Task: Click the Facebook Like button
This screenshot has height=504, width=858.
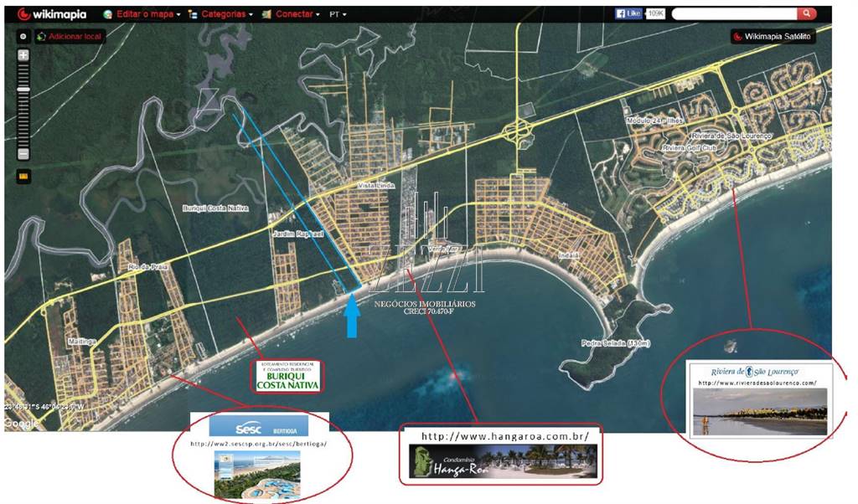Action: (x=628, y=13)
